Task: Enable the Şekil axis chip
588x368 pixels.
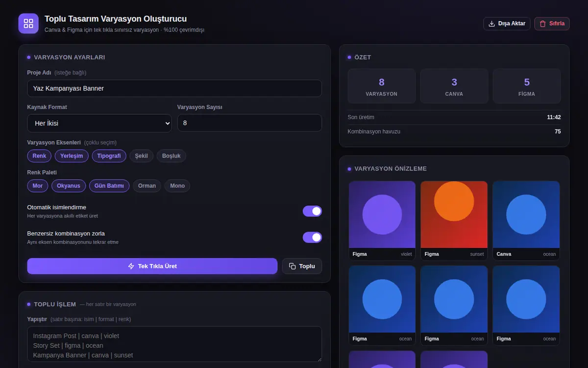Action: 142,156
